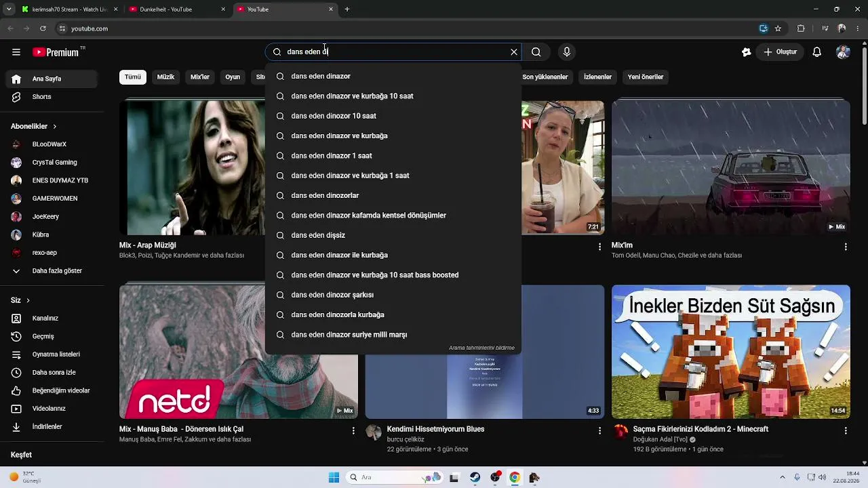Viewport: 868px width, 488px height.
Task: Open Ana Sayfa in the sidebar
Action: tap(52, 79)
